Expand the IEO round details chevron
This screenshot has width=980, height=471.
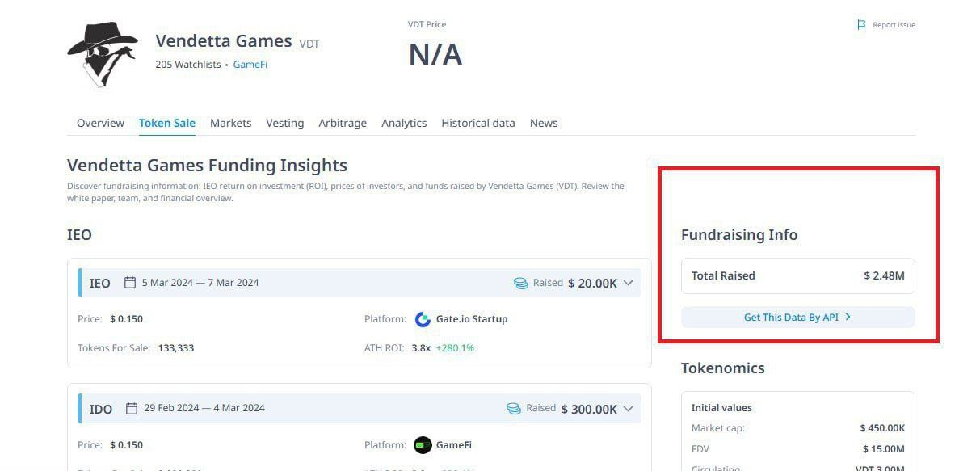[x=629, y=284]
